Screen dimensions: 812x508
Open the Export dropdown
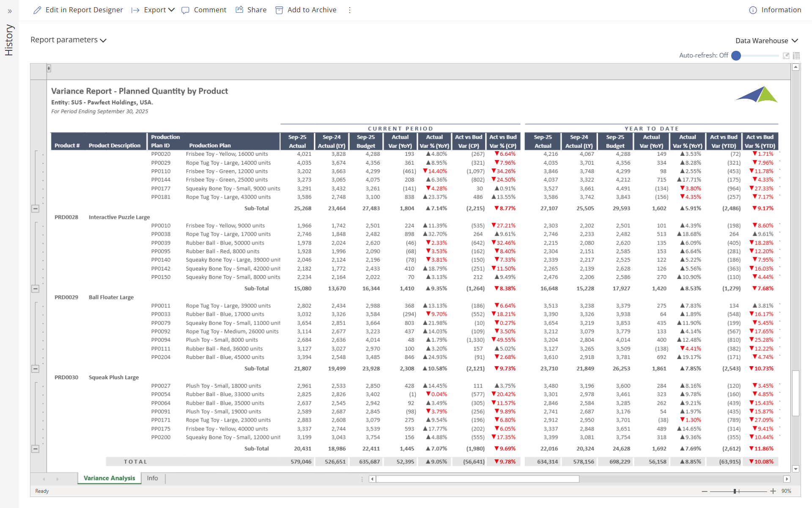point(159,10)
